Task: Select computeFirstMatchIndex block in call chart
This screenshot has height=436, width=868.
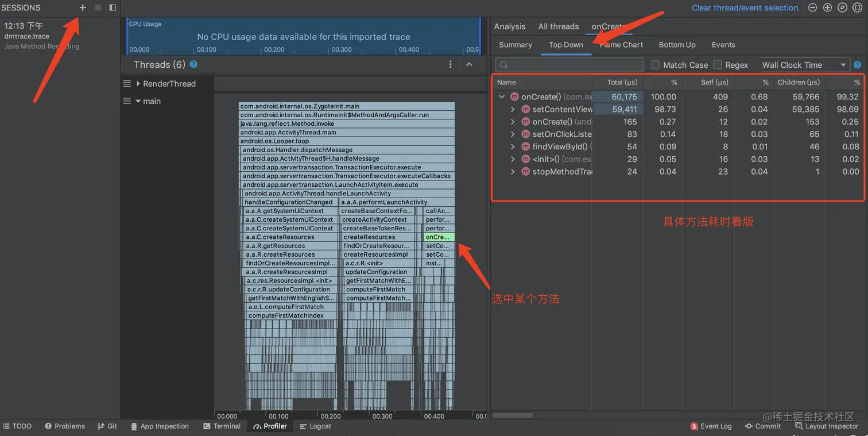Action: 293,315
